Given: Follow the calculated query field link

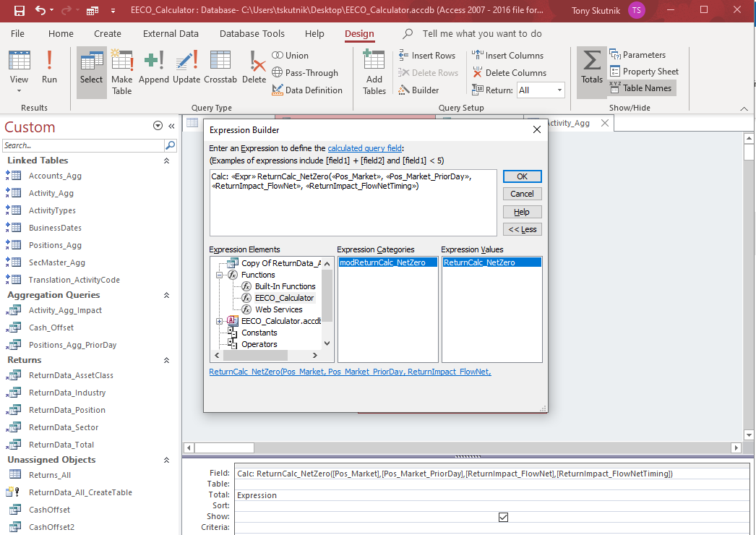Looking at the screenshot, I should coord(364,147).
